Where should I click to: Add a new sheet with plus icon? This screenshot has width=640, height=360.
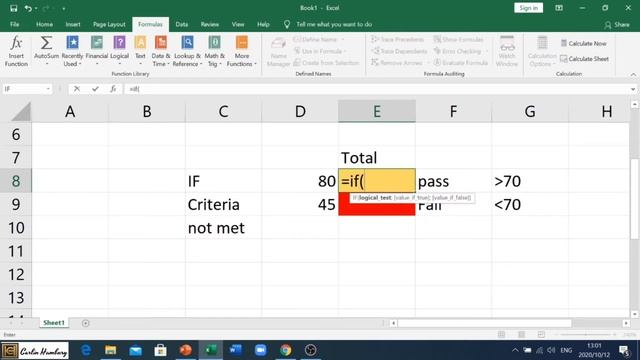pos(85,323)
